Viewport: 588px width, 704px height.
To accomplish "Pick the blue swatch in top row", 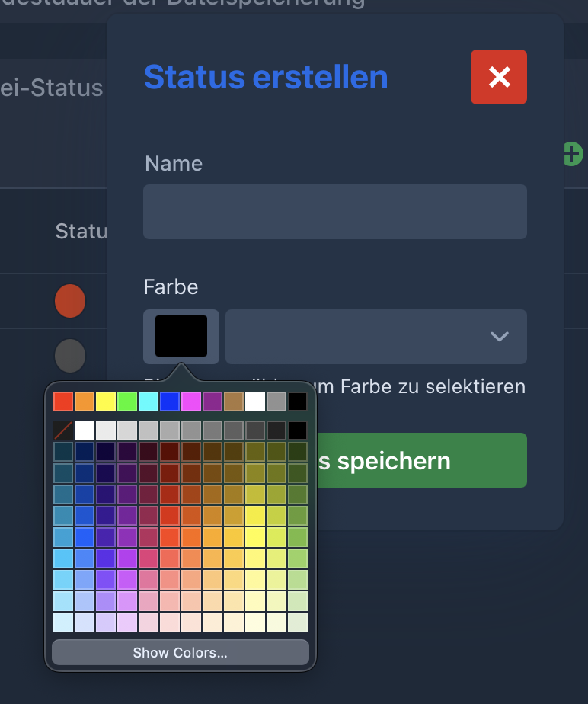I will pyautogui.click(x=170, y=401).
